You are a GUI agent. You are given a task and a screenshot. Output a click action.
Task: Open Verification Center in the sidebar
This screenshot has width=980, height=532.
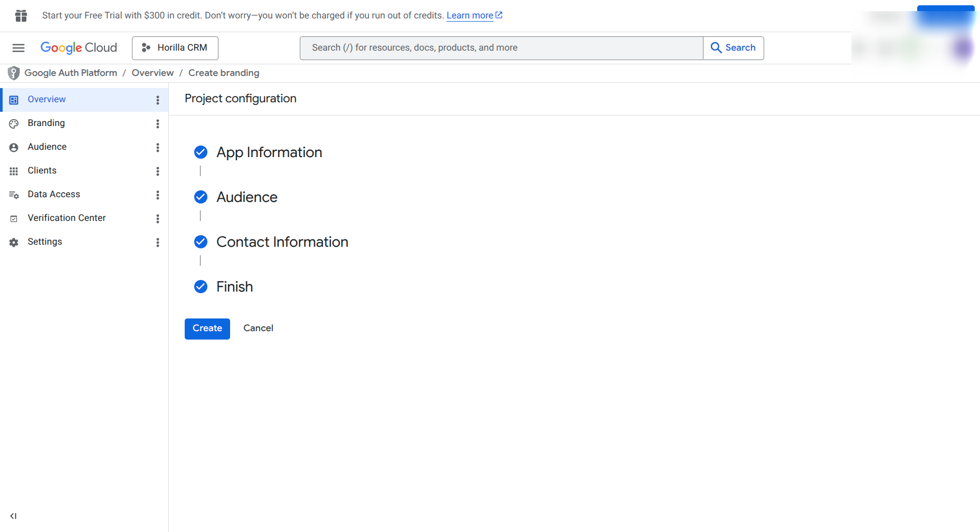tap(84, 218)
